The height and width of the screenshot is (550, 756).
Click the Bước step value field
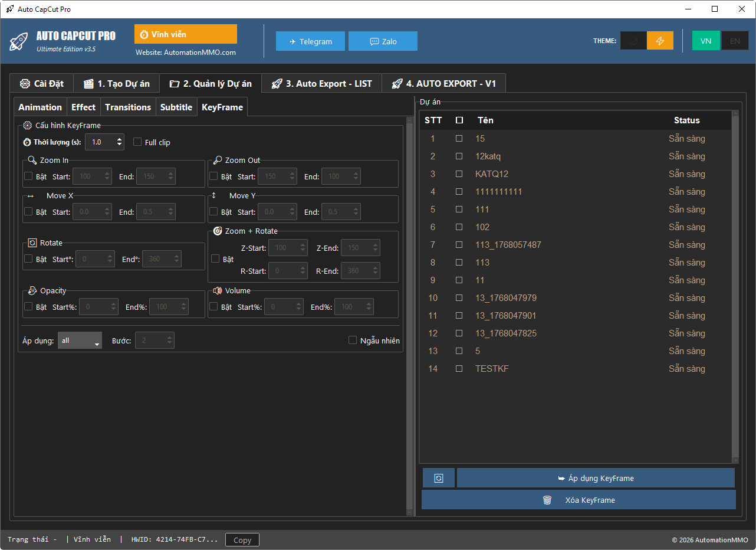155,341
